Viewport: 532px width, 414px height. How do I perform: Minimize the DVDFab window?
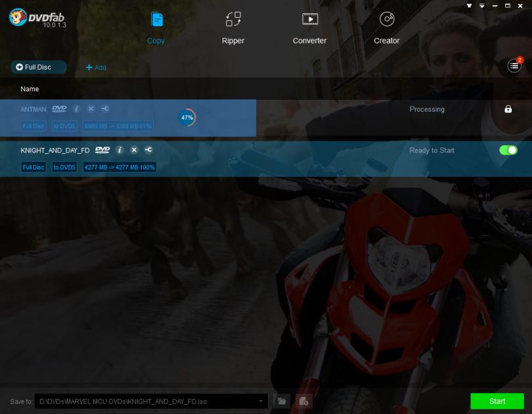coord(495,6)
